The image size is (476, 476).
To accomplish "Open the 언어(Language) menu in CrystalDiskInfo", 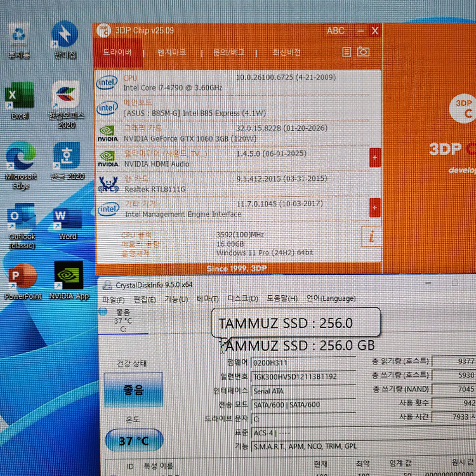I will [331, 298].
